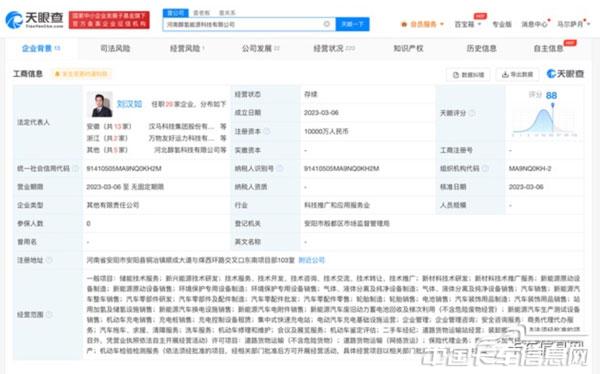Screen dimensions: 600x374
Task: Click the help icon next to 天眼评分
Action: point(472,113)
